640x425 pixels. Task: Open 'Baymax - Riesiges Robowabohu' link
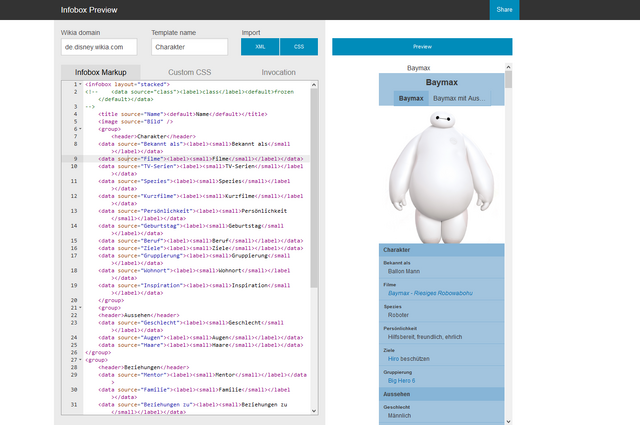430,293
